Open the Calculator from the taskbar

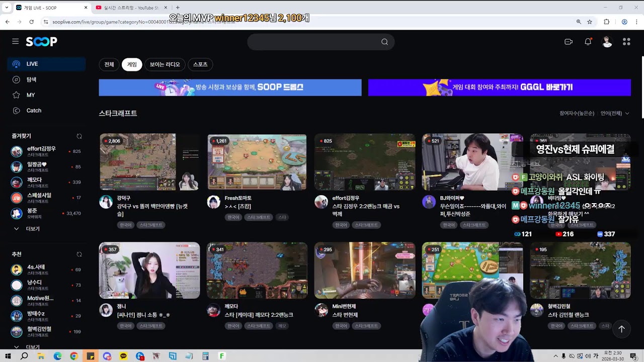tap(205, 356)
